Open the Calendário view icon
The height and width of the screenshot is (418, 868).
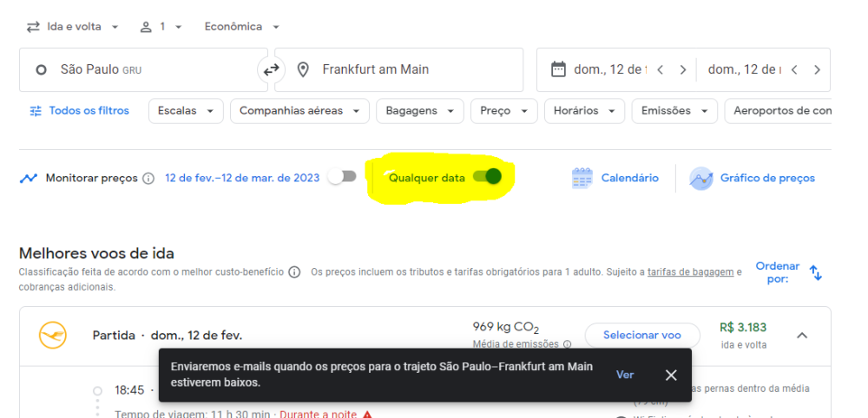(582, 178)
